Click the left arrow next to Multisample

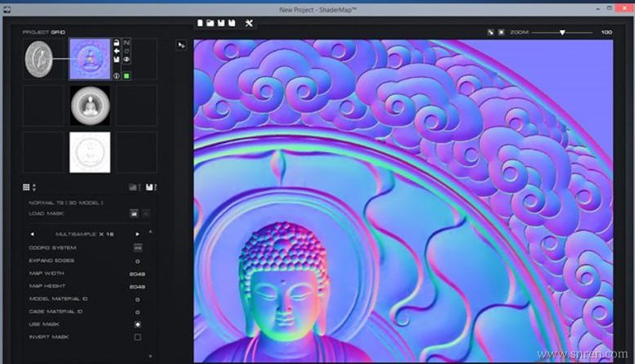[x=32, y=234]
